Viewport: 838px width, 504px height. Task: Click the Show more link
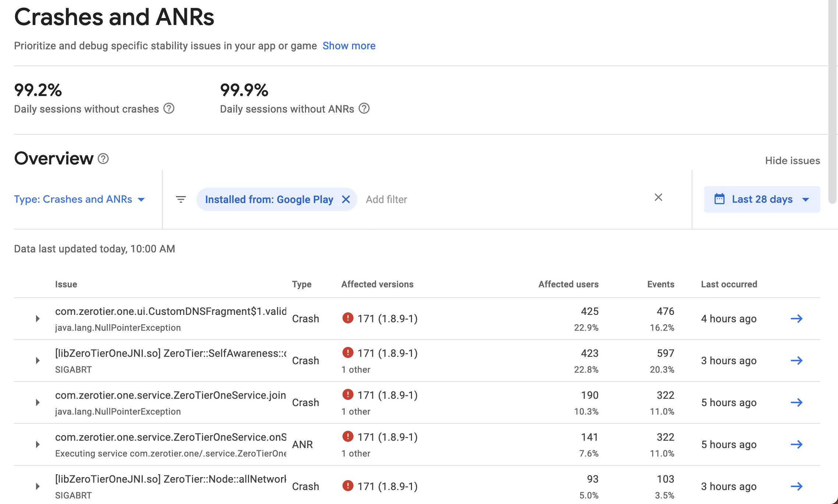[349, 46]
